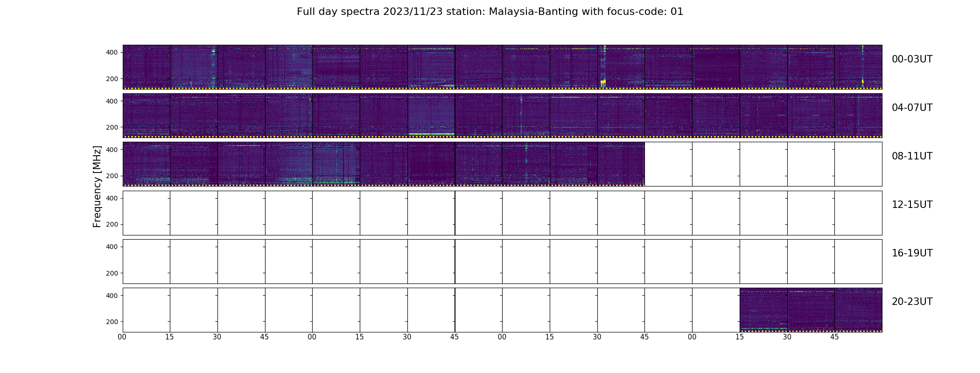Select the "00-03UT" row label
Image resolution: width=980 pixels, height=373 pixels.
(x=912, y=59)
